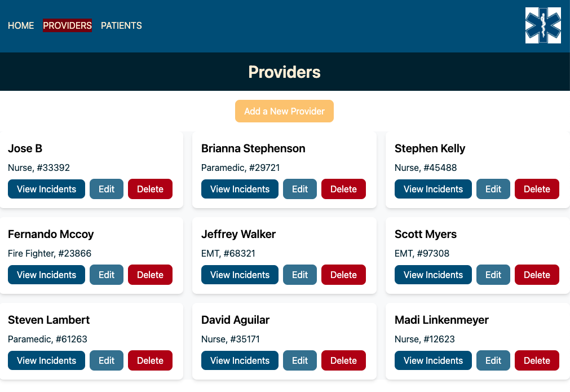View Incidents for Jose B
This screenshot has width=570, height=392.
pos(46,189)
